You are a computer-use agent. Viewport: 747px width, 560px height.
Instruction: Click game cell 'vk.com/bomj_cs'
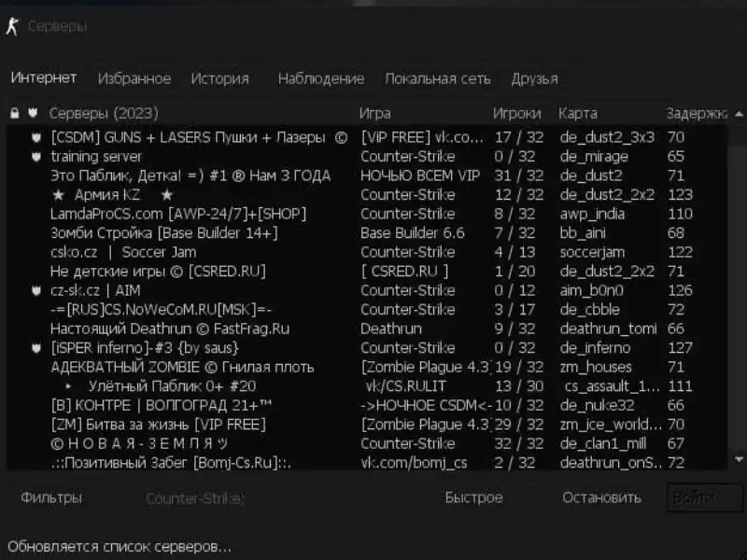click(414, 463)
